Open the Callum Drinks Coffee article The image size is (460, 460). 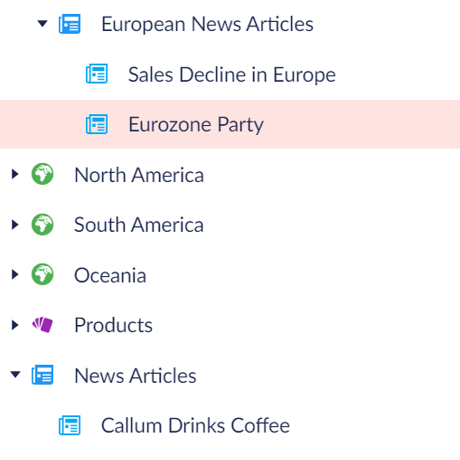click(195, 425)
